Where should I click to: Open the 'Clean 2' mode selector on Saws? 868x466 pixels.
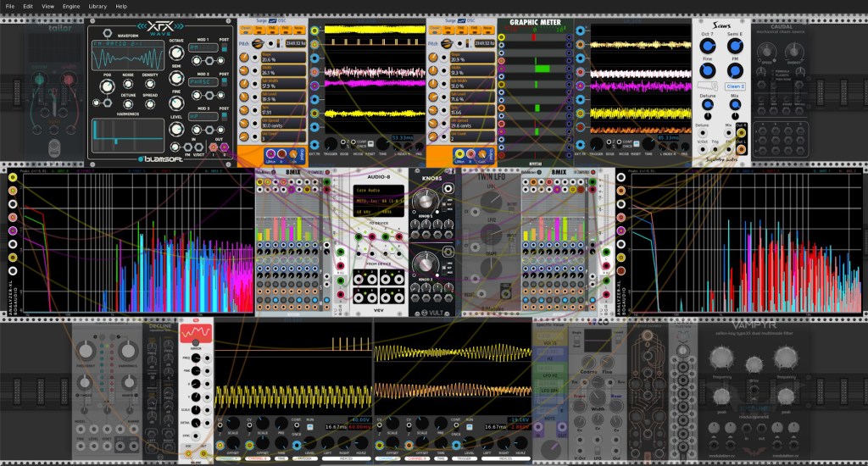pos(734,86)
